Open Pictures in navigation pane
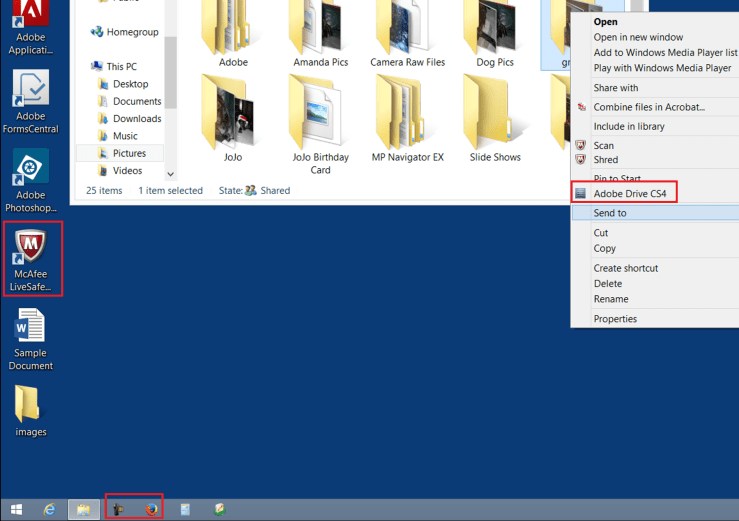 click(x=120, y=153)
